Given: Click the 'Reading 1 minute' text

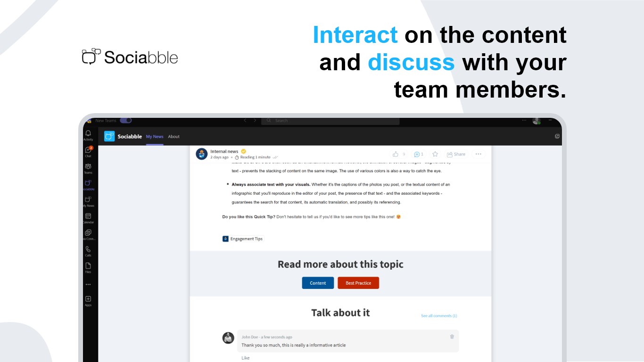Looking at the screenshot, I should [x=256, y=157].
